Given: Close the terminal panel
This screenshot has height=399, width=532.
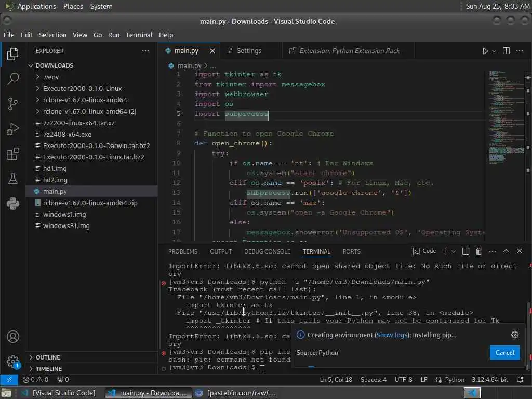Looking at the screenshot, I should 520,251.
